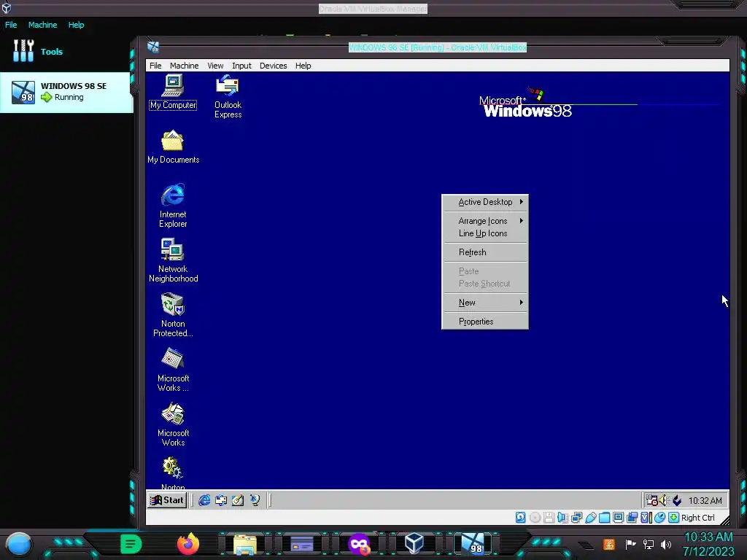Click host Start orb button

(19, 544)
